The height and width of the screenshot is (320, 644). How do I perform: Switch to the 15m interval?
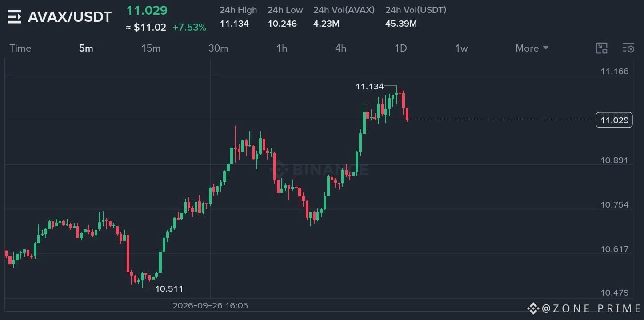151,48
